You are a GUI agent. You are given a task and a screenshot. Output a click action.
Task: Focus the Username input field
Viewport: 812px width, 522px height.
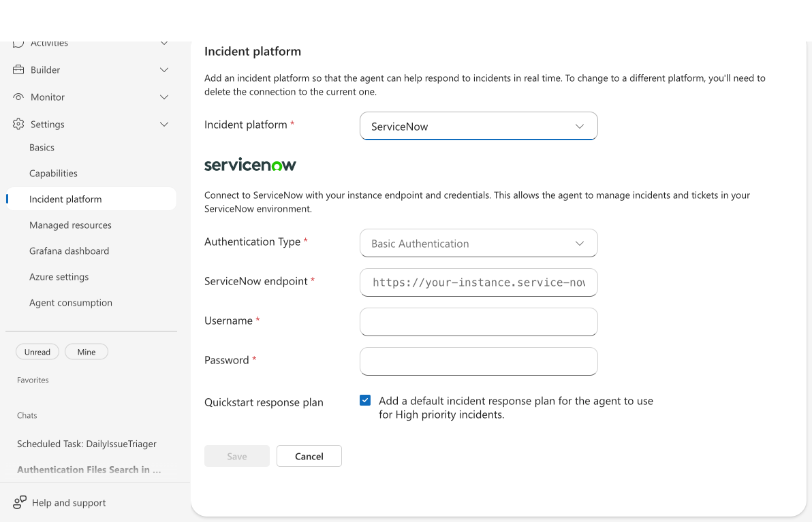[x=478, y=322]
